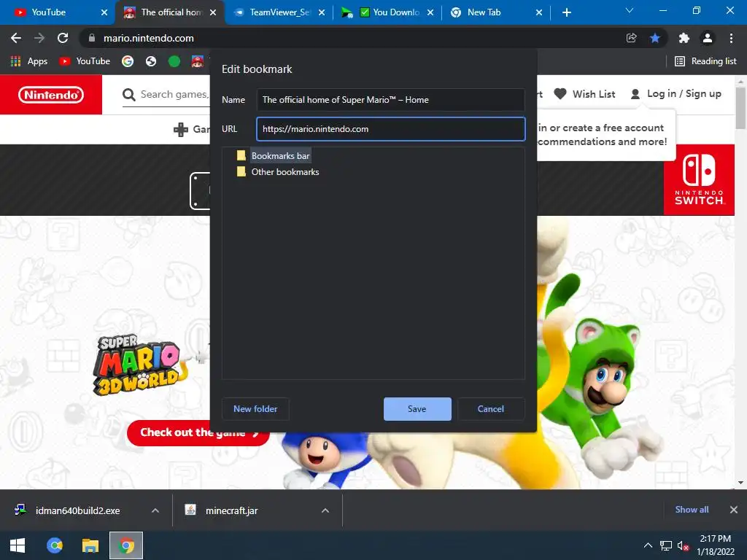
Task: Open the Wish List heart link
Action: (x=584, y=94)
